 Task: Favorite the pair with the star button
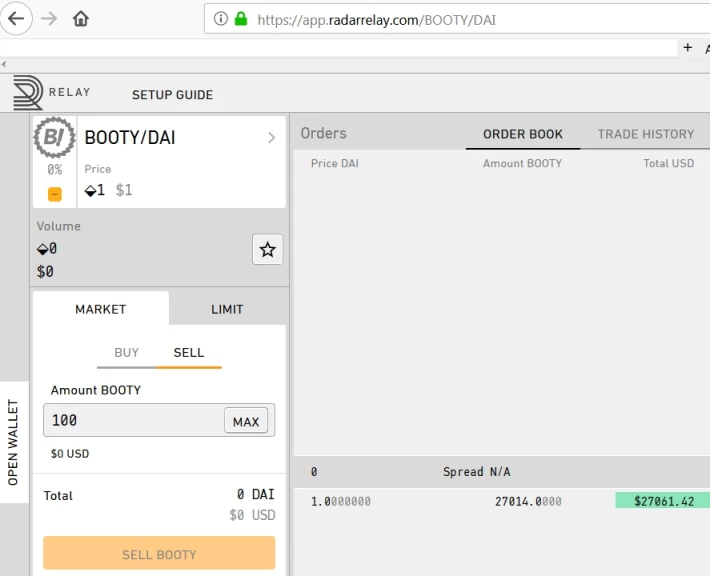coord(268,249)
